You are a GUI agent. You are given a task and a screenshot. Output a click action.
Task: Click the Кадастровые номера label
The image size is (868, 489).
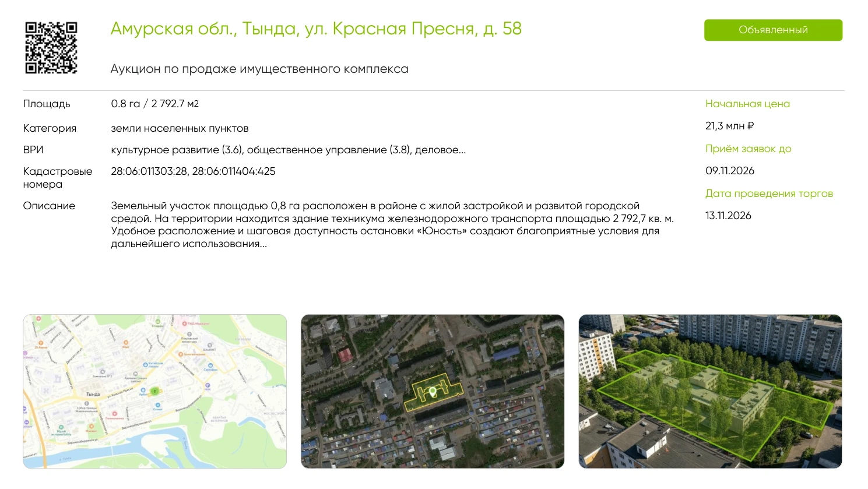click(58, 178)
